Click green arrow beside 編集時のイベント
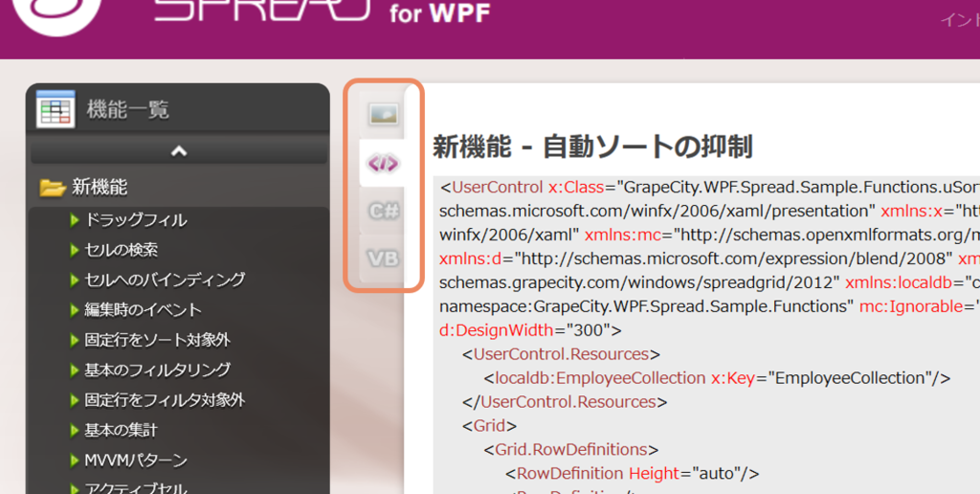 click(x=75, y=309)
